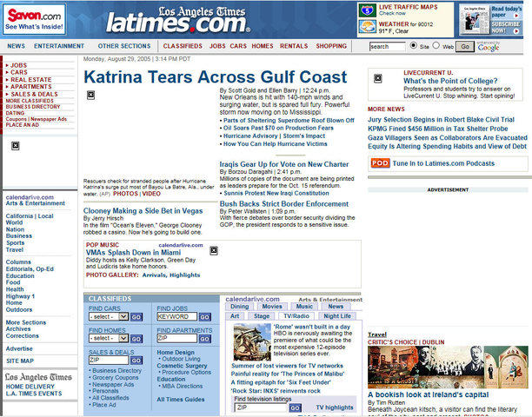Image resolution: width=532 pixels, height=417 pixels.
Task: Click GO button for Find Homes
Action: click(136, 339)
